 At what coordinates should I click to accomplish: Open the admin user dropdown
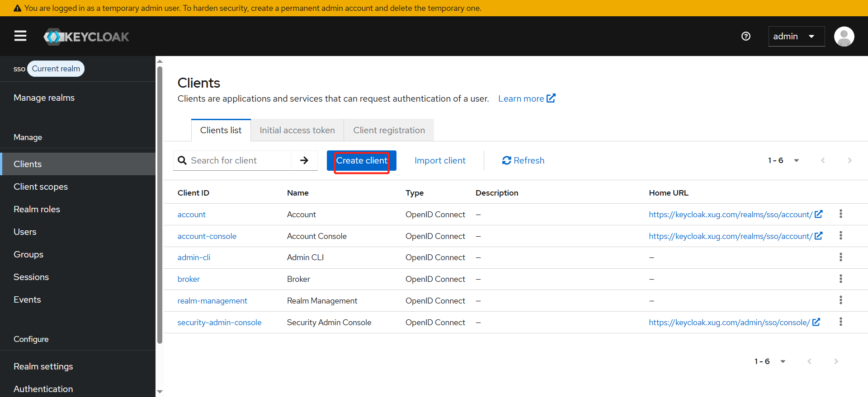(796, 36)
